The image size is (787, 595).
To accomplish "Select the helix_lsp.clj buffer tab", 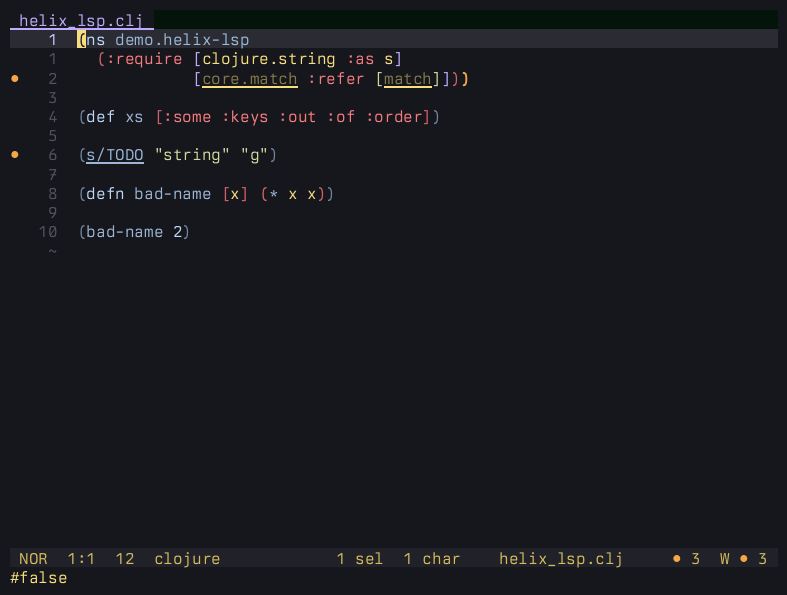I will point(82,21).
